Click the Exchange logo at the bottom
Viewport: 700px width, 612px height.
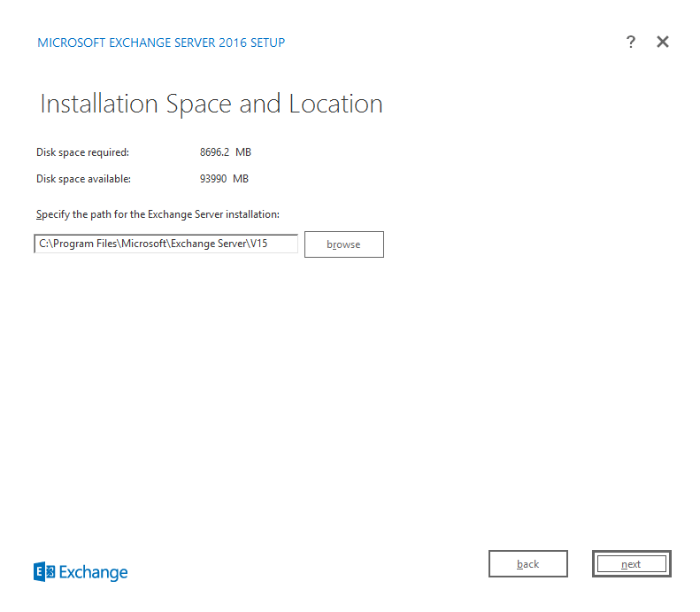pos(81,572)
